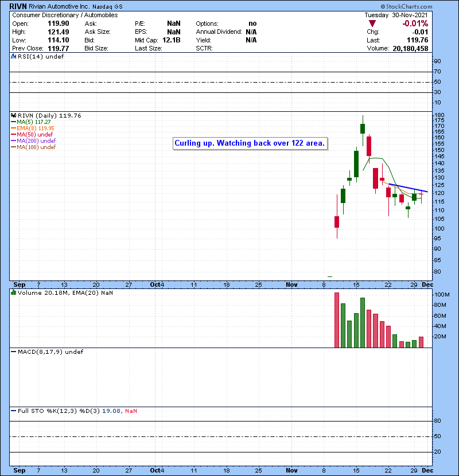The height and width of the screenshot is (476, 459).
Task: Click the Yield label
Action: [203, 40]
